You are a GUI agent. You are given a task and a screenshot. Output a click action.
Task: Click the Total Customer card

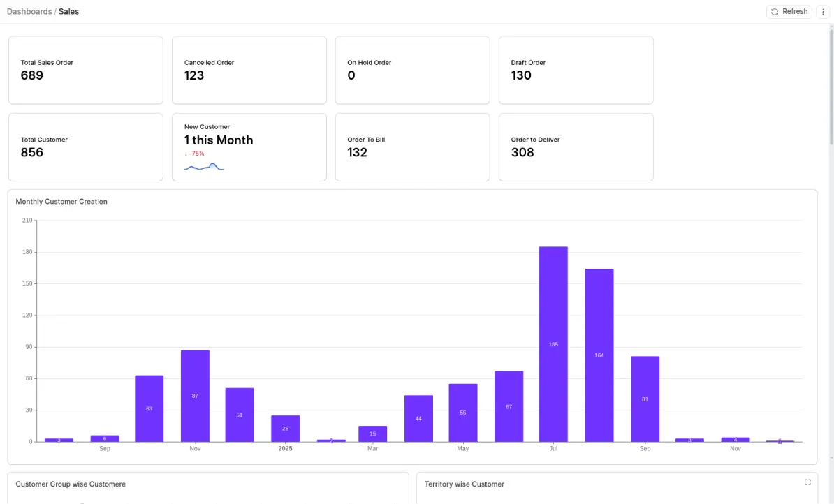85,147
